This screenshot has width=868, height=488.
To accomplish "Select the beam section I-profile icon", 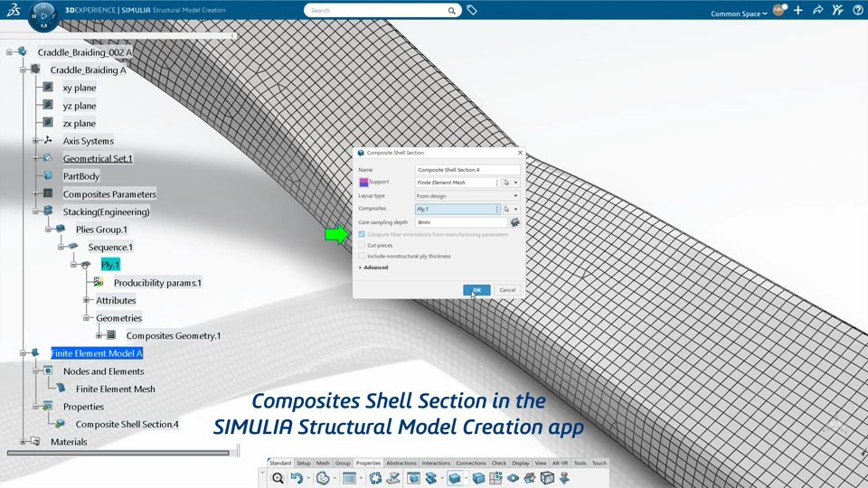I will pyautogui.click(x=430, y=478).
